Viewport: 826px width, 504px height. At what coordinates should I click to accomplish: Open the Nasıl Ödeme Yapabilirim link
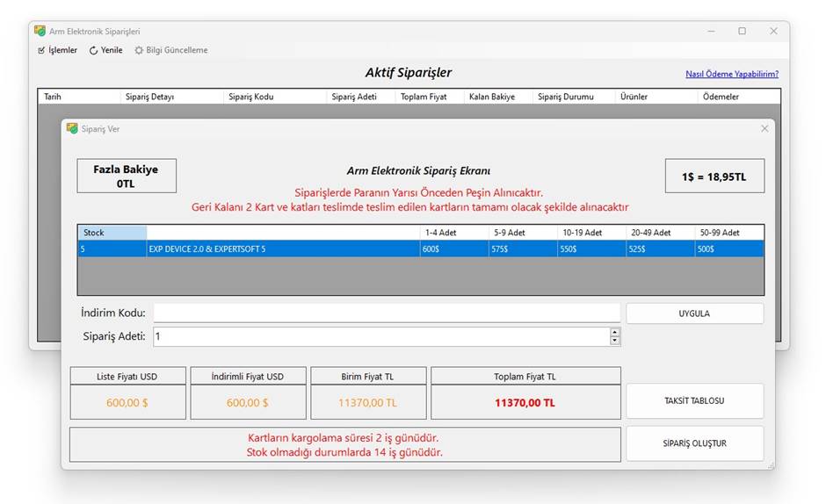coord(731,74)
